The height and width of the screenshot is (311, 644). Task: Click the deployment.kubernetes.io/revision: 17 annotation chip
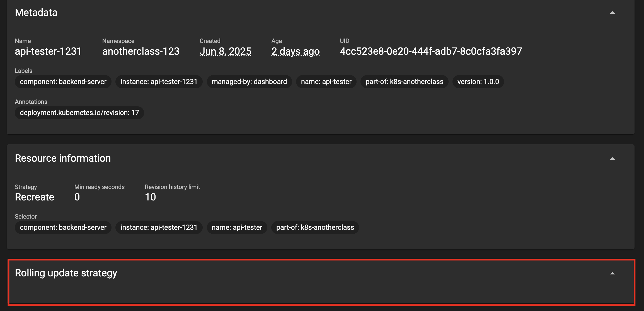[x=79, y=113]
